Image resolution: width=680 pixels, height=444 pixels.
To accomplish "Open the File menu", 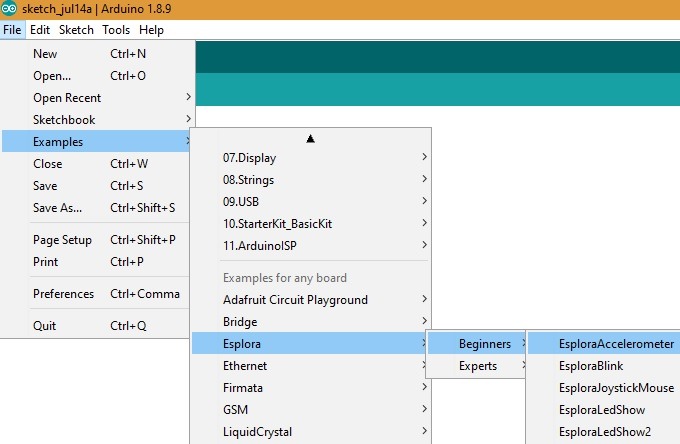I will coord(12,30).
